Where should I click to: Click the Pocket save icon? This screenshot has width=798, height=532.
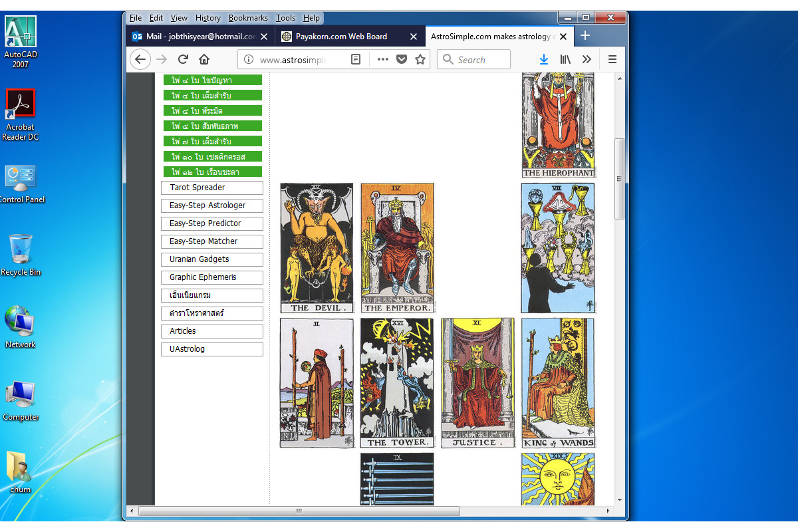coord(402,59)
